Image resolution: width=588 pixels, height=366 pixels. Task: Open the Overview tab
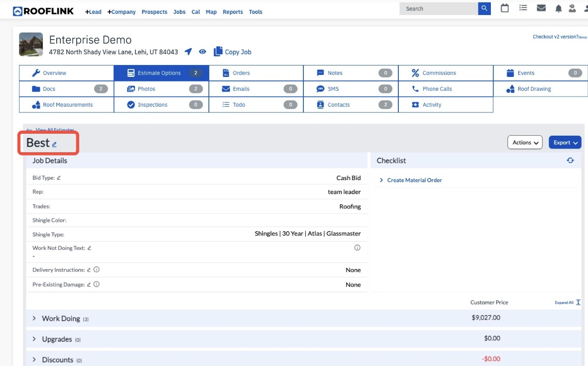(x=66, y=73)
